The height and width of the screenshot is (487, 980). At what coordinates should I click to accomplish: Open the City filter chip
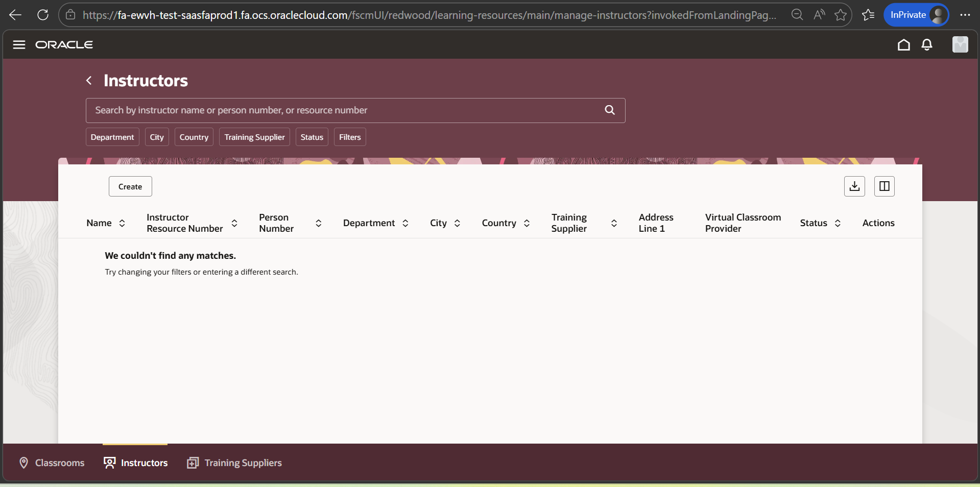coord(157,137)
